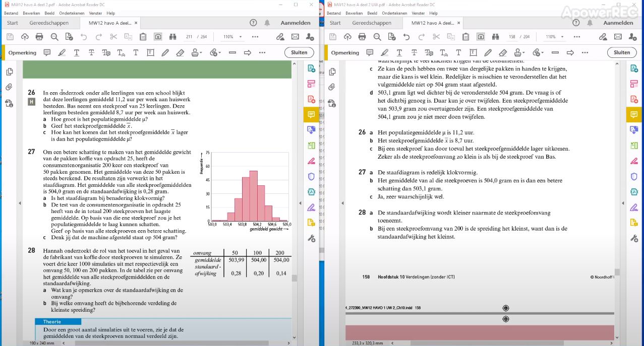
Task: Select pencil drawing tool in right window
Action: [488, 52]
